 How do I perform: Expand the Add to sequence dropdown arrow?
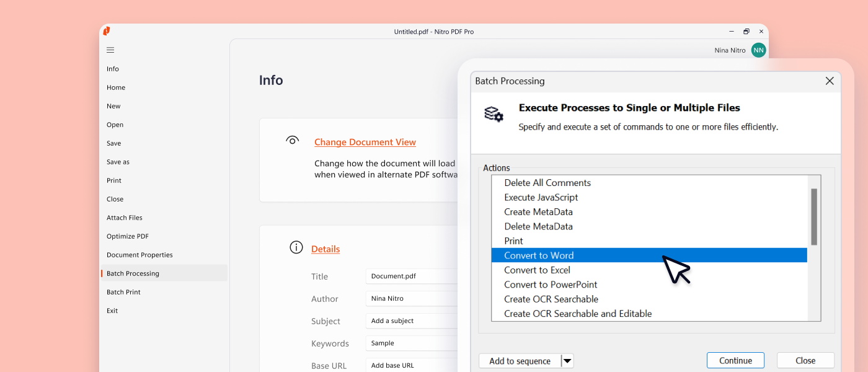click(567, 361)
